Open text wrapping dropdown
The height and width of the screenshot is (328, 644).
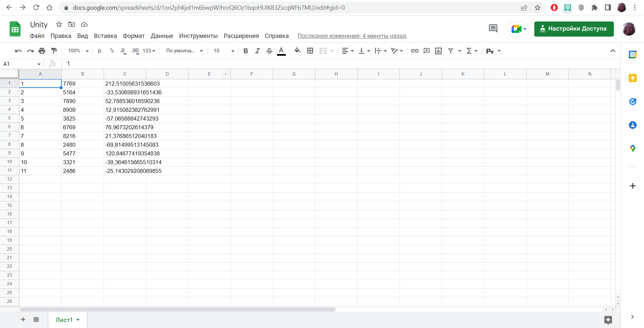[x=381, y=51]
